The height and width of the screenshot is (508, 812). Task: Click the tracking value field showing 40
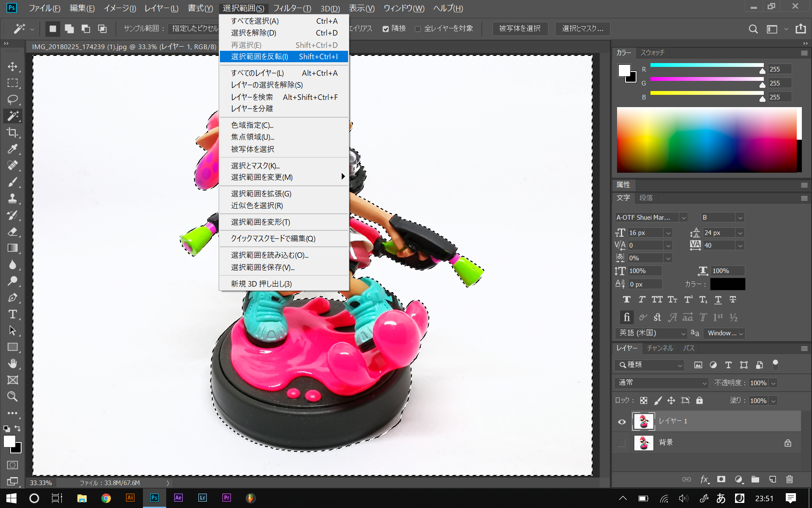[719, 246]
